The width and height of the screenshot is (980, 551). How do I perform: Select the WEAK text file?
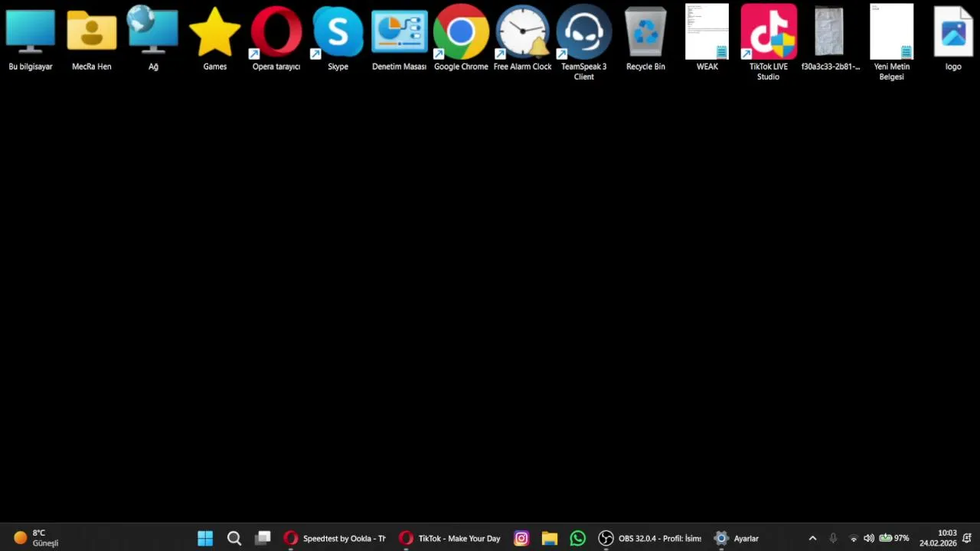click(707, 38)
